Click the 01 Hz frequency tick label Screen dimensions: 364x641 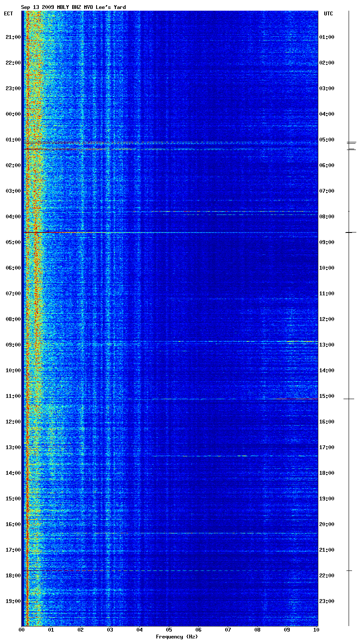(51, 630)
